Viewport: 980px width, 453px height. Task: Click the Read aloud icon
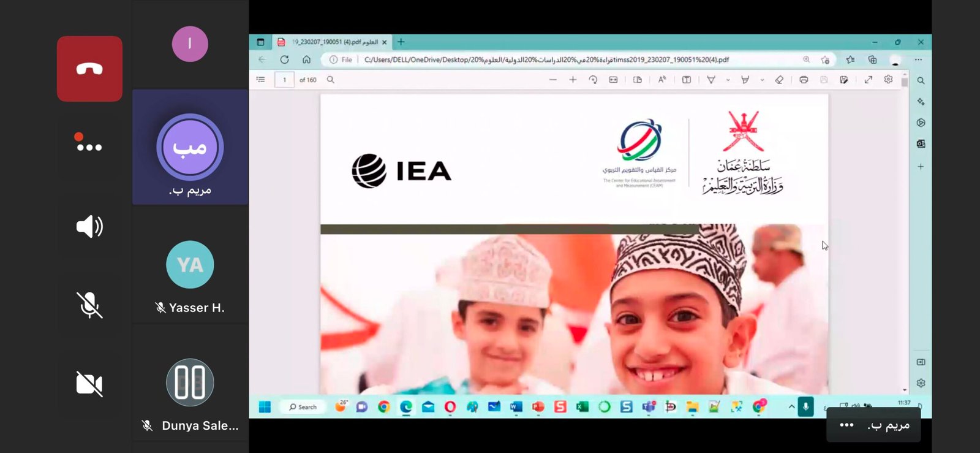[662, 80]
